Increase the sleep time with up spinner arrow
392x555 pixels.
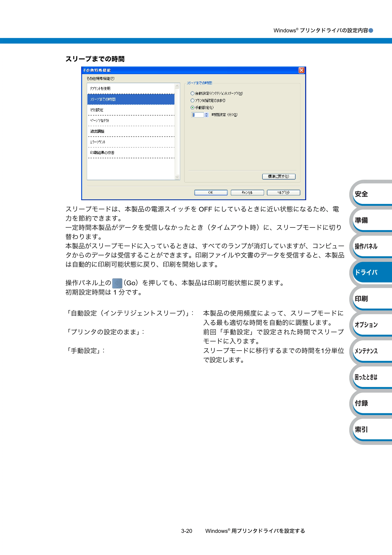[206, 114]
